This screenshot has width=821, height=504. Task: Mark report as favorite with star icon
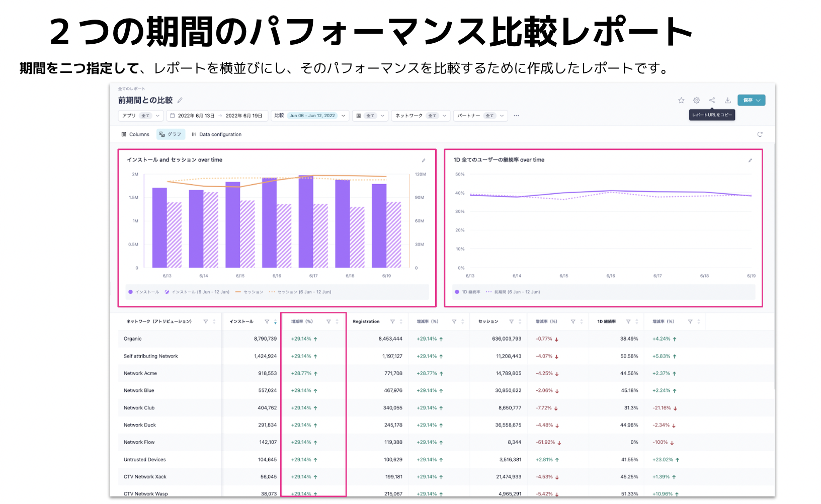coord(681,100)
